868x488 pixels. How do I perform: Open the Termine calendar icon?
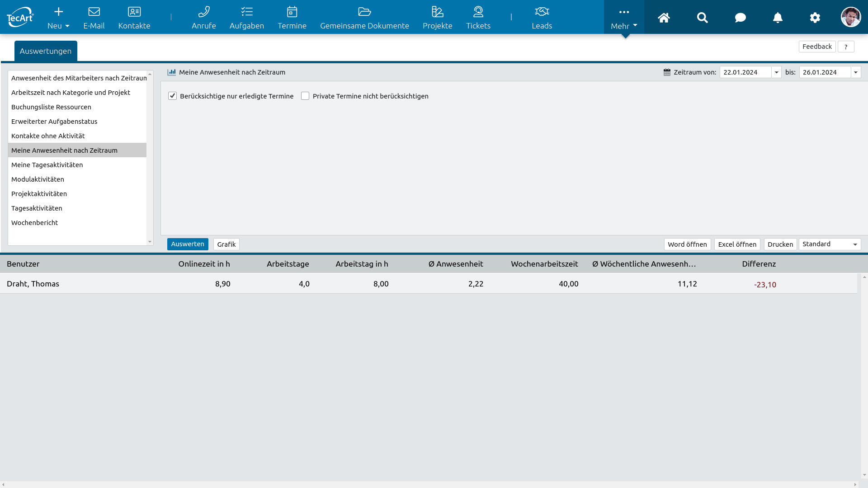(292, 12)
